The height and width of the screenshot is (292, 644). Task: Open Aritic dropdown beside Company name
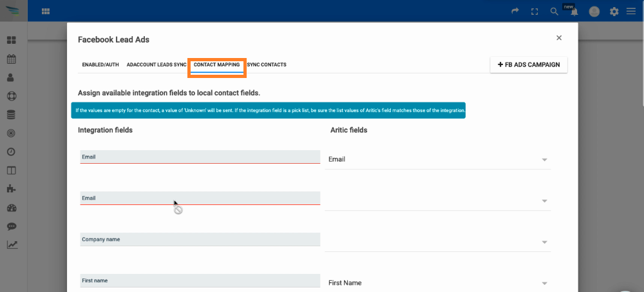[x=437, y=242]
